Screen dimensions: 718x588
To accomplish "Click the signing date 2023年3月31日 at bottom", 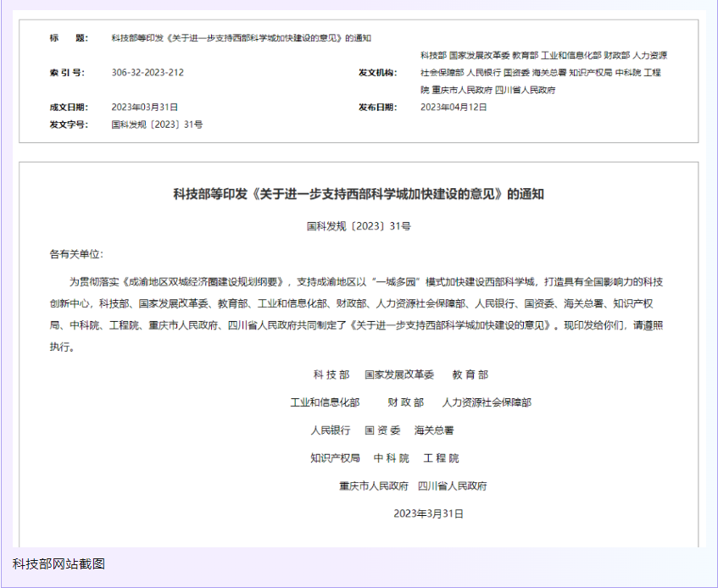I will tap(428, 513).
